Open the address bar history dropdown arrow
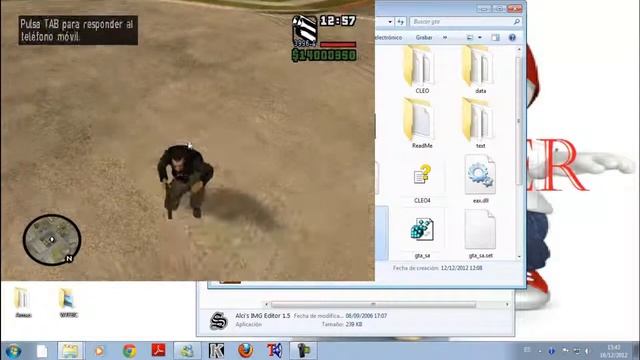The width and height of the screenshot is (640, 360). pyautogui.click(x=390, y=22)
